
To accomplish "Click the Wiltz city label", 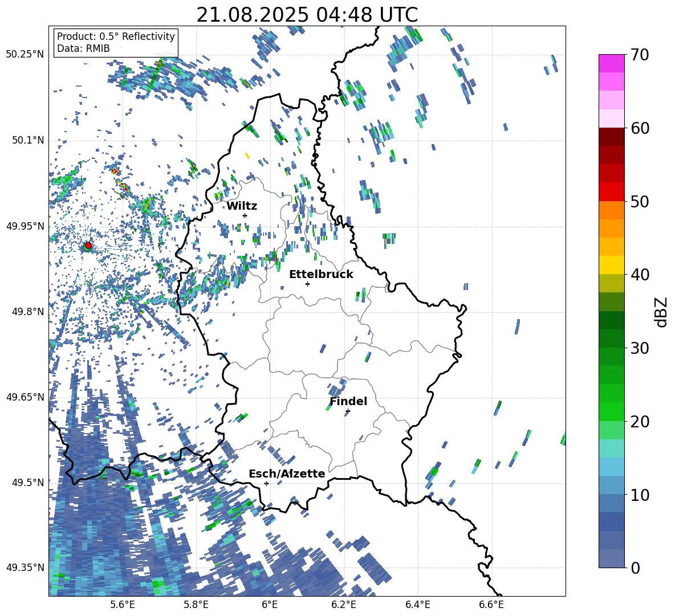I will tap(242, 206).
